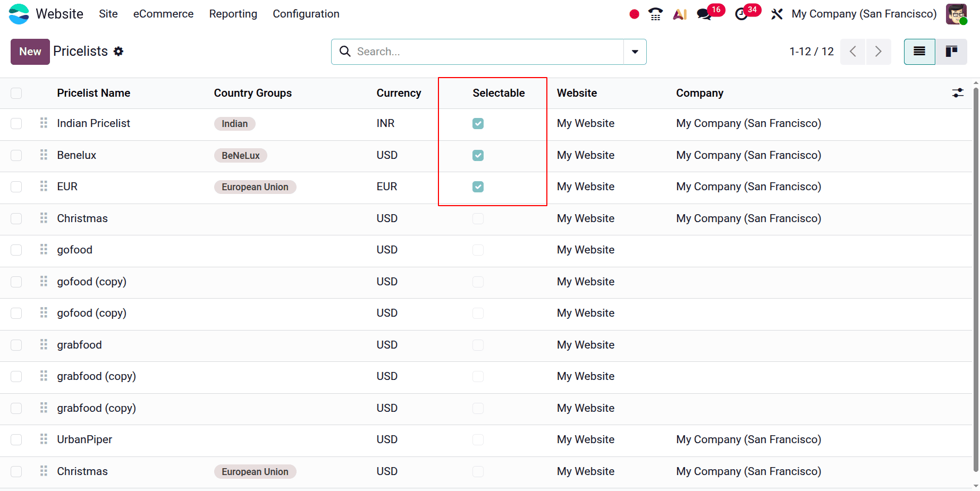This screenshot has width=980, height=491.
Task: Click drag handle of Indian Pricelist row
Action: click(x=44, y=123)
